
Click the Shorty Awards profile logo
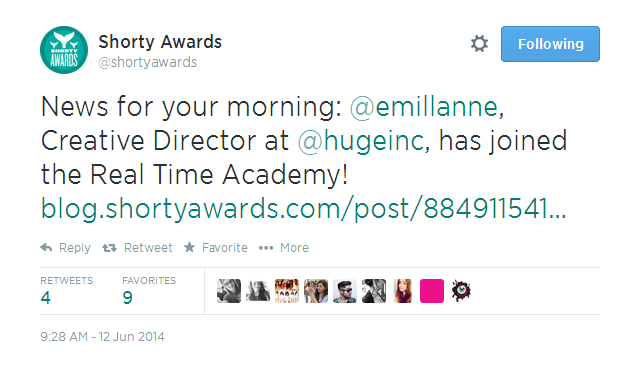pyautogui.click(x=64, y=50)
